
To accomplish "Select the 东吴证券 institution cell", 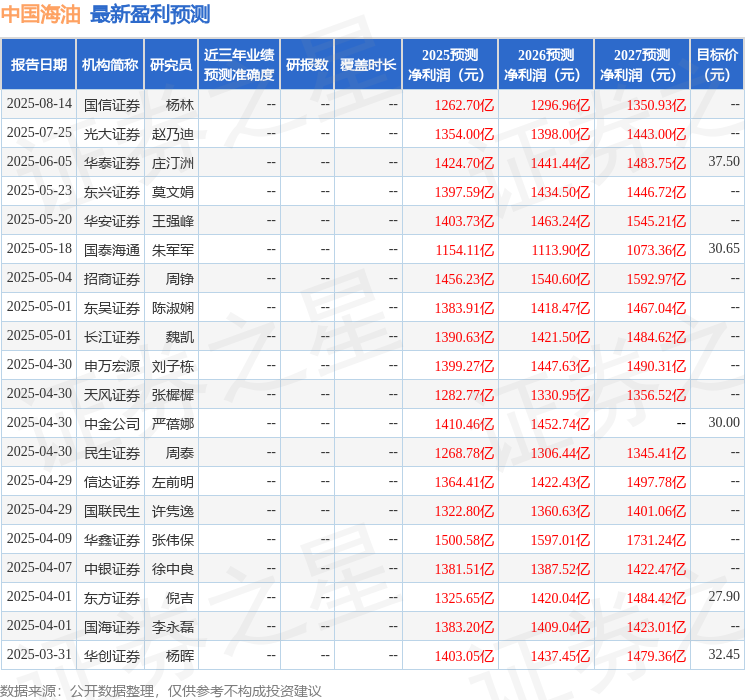I will (112, 308).
